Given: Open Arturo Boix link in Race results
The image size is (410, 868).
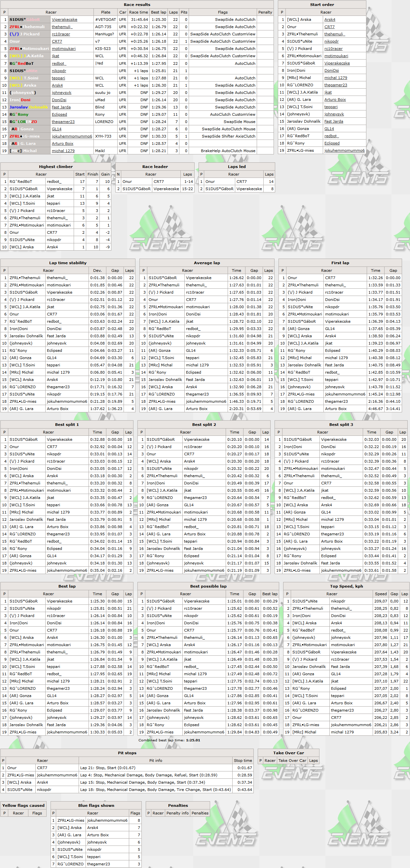Looking at the screenshot, I should (63, 144).
